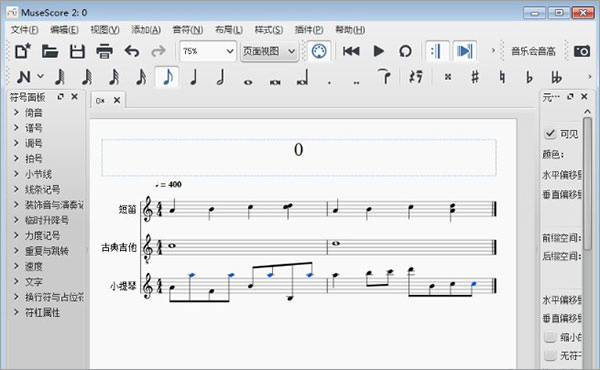Image resolution: width=600 pixels, height=370 pixels.
Task: Open a score file with the folder icon
Action: (x=50, y=51)
